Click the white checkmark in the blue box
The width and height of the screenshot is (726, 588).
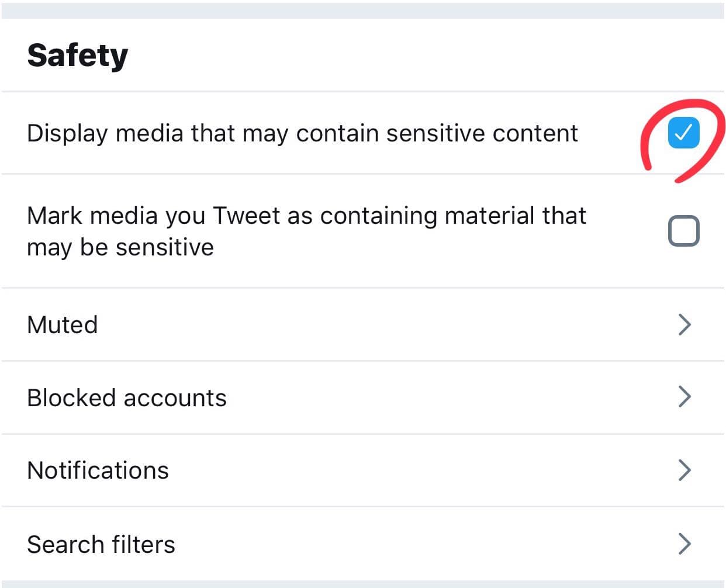(x=683, y=133)
